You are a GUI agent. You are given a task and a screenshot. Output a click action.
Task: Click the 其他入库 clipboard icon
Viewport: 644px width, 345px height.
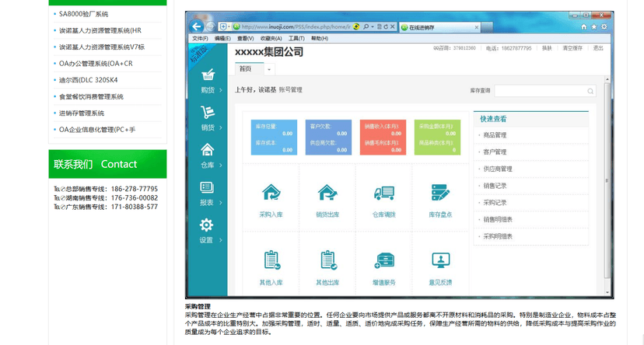click(271, 260)
